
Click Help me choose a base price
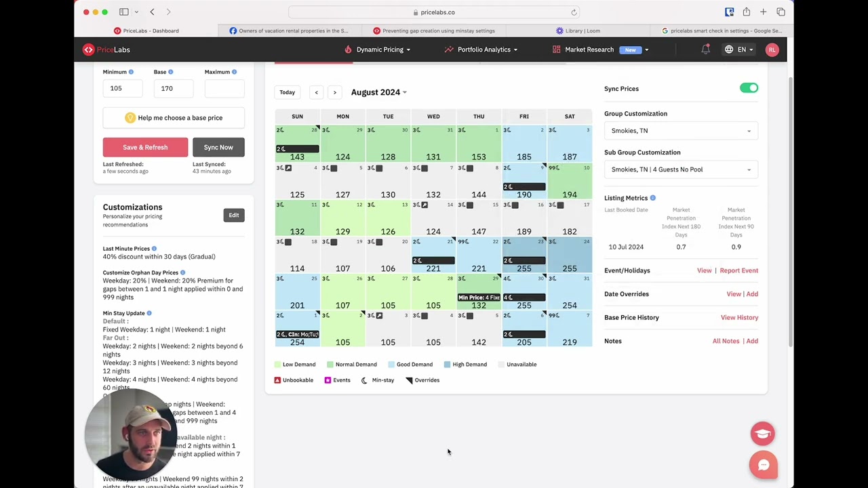[x=174, y=118]
